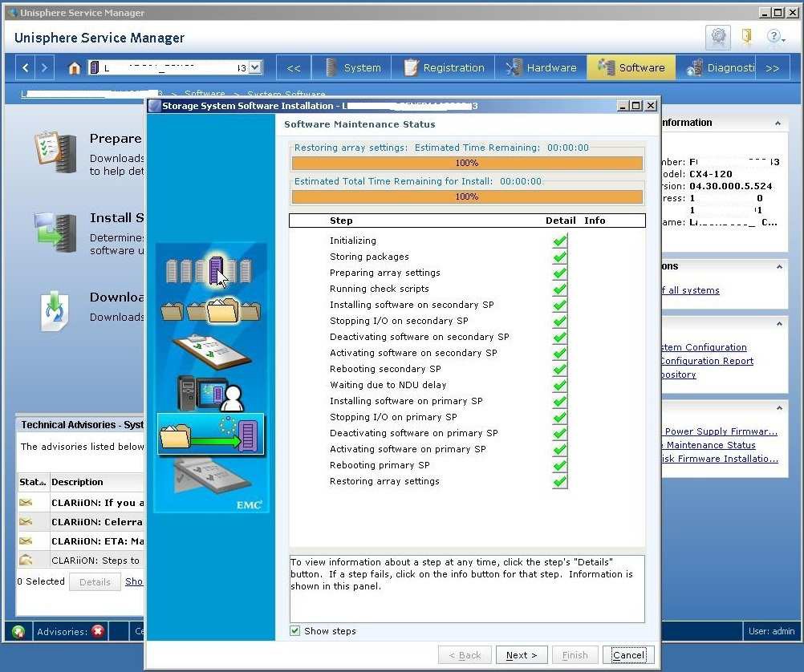The width and height of the screenshot is (804, 672).
Task: Open the Hardware tab
Action: 541,67
